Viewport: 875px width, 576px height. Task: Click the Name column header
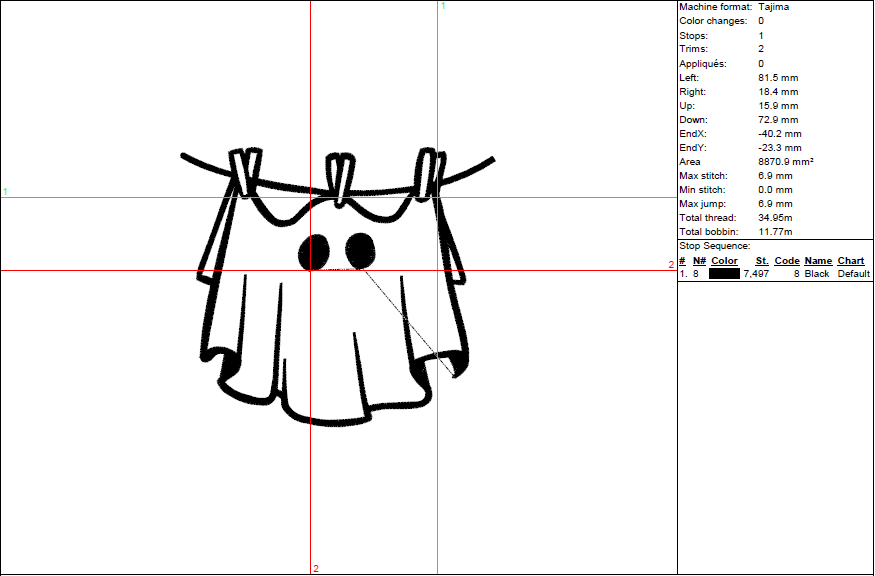(818, 261)
